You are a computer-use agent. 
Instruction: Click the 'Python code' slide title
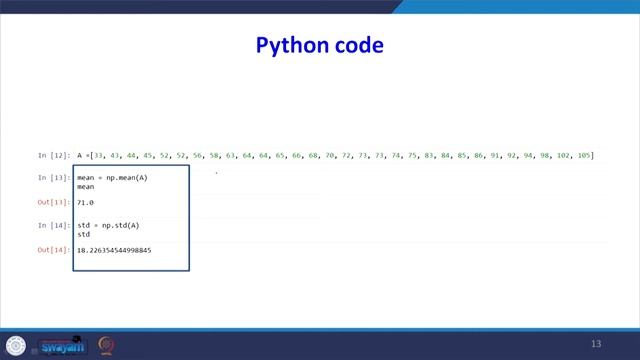(x=320, y=45)
